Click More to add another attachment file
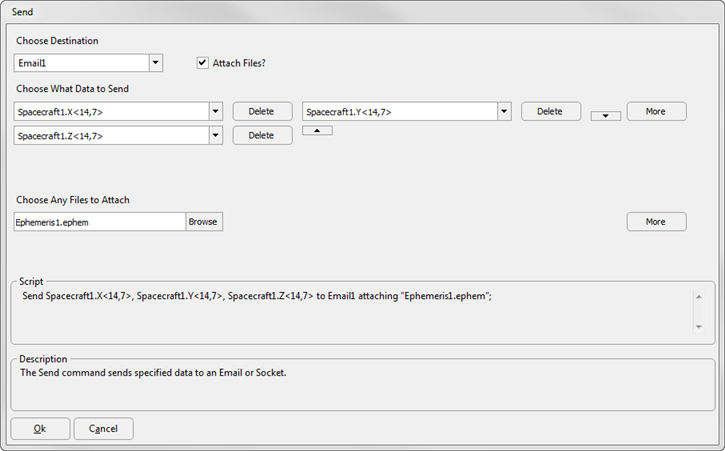Screen dimensions: 725x451 [657, 222]
